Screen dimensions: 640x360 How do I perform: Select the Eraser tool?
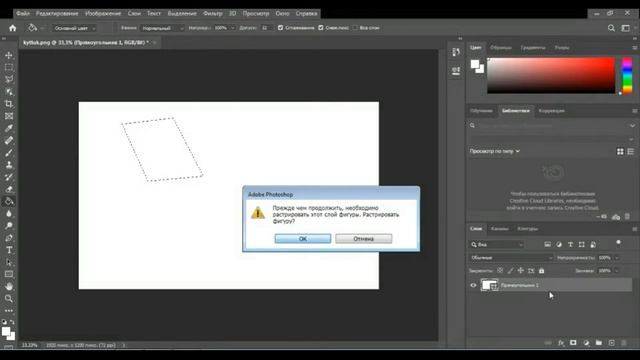(9, 189)
